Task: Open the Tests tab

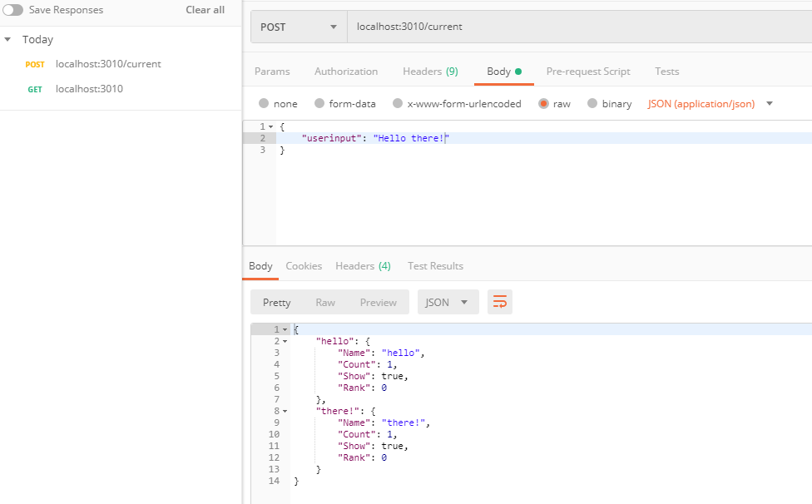Action: tap(666, 72)
